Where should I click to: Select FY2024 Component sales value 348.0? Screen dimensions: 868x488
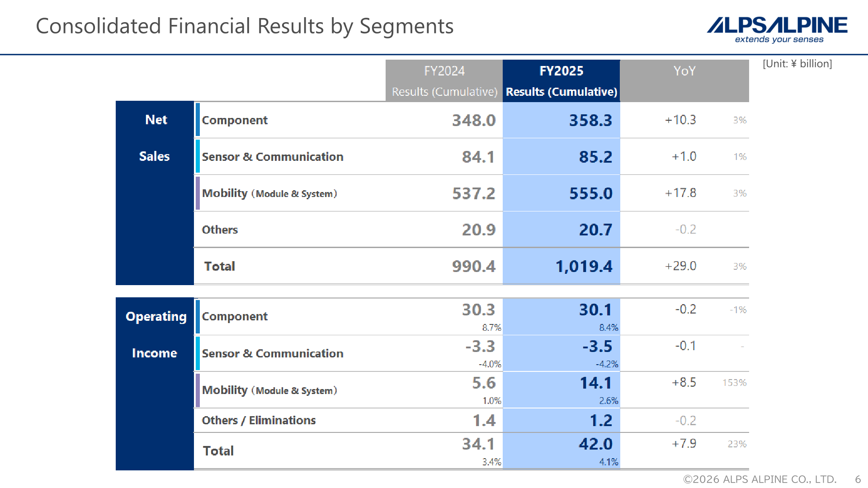coord(474,120)
